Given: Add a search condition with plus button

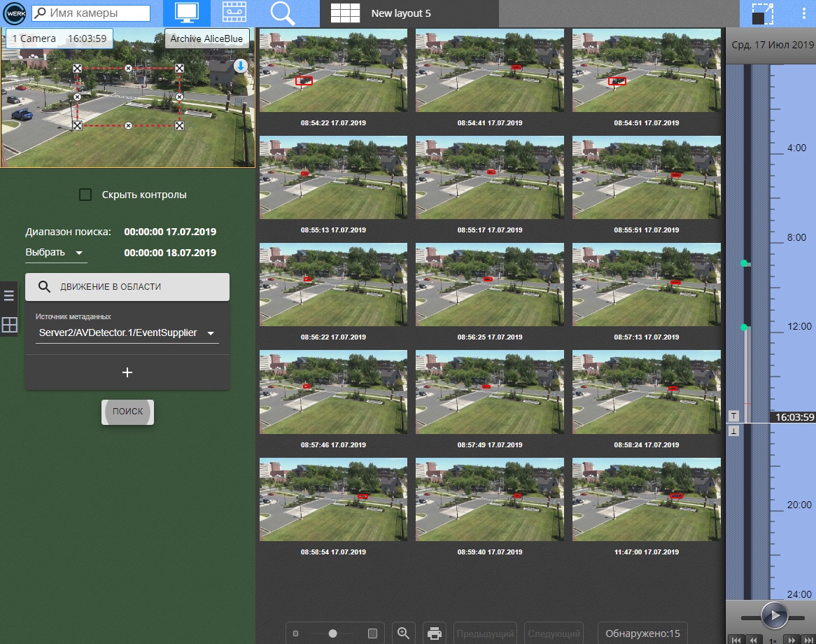Looking at the screenshot, I should pyautogui.click(x=127, y=372).
